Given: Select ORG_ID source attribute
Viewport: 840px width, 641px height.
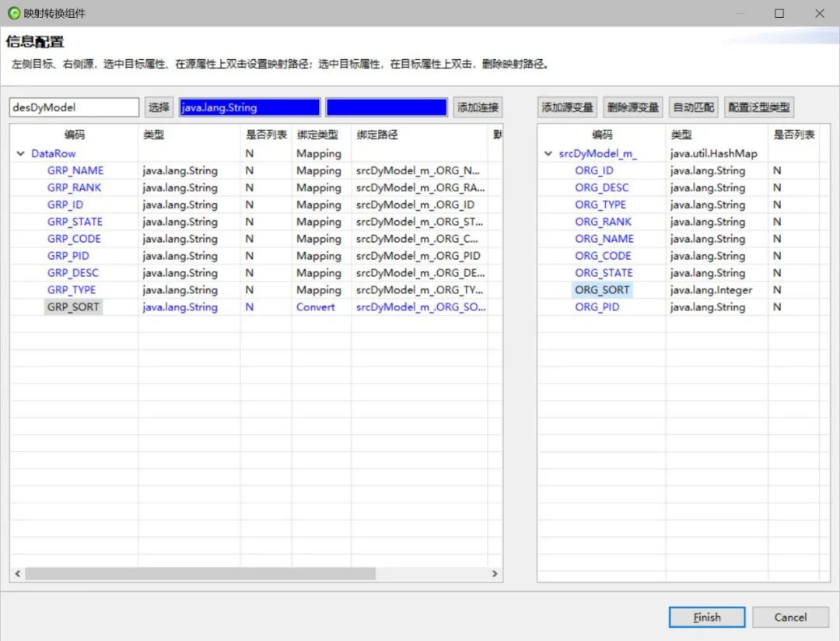Looking at the screenshot, I should 594,170.
